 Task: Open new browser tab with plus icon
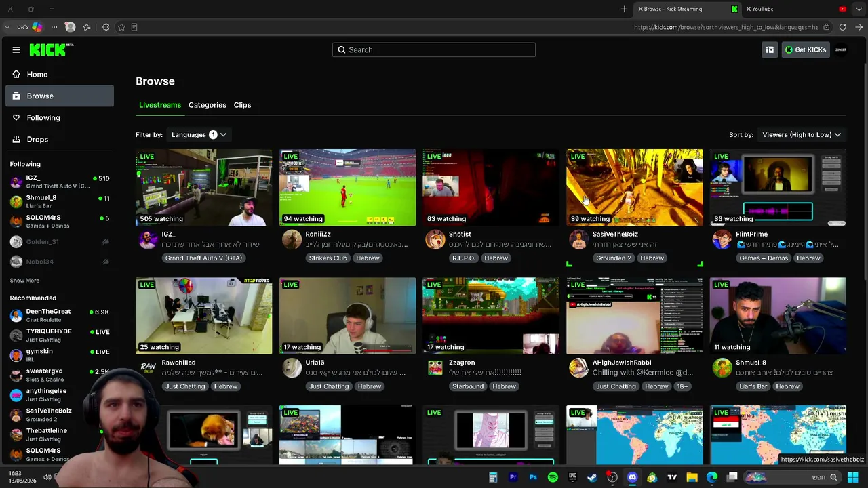point(624,9)
